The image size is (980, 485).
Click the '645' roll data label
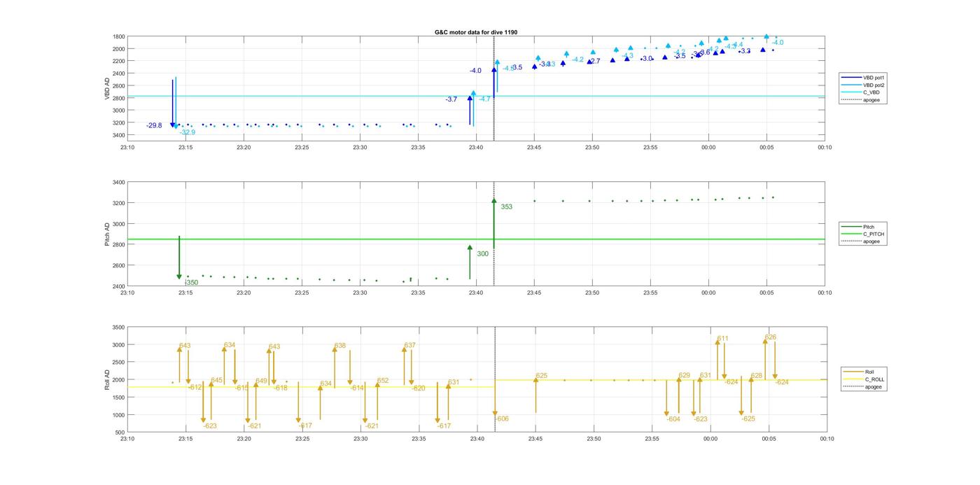(x=216, y=380)
